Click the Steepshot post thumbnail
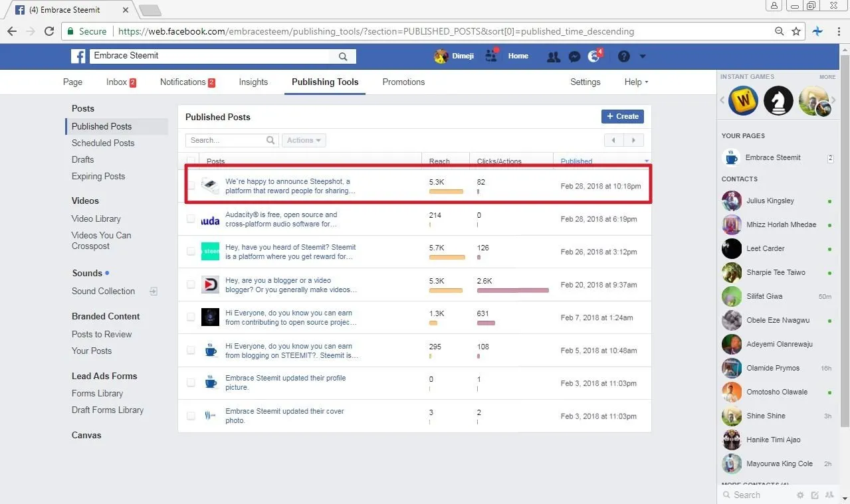850x504 pixels. (210, 186)
